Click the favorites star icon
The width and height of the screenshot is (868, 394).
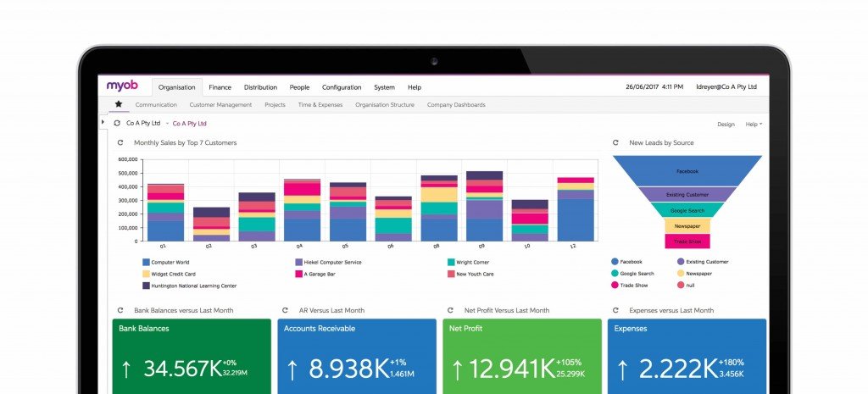tap(119, 105)
